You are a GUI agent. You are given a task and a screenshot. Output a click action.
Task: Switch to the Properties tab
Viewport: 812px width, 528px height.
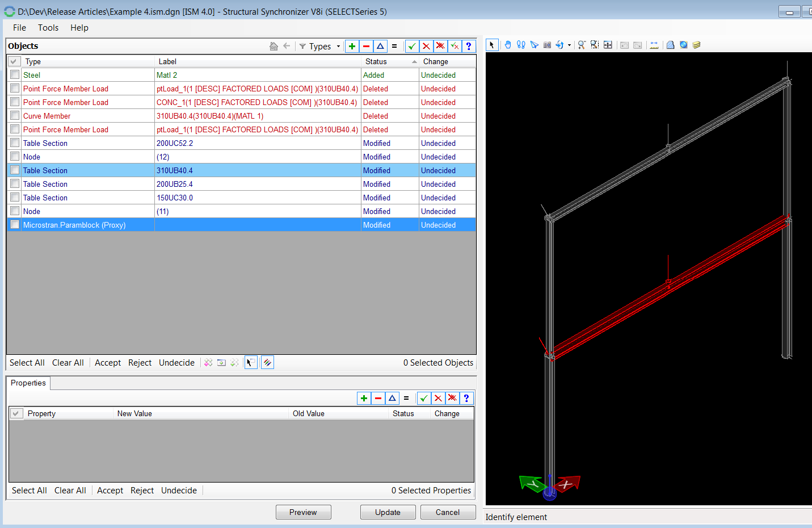[28, 383]
